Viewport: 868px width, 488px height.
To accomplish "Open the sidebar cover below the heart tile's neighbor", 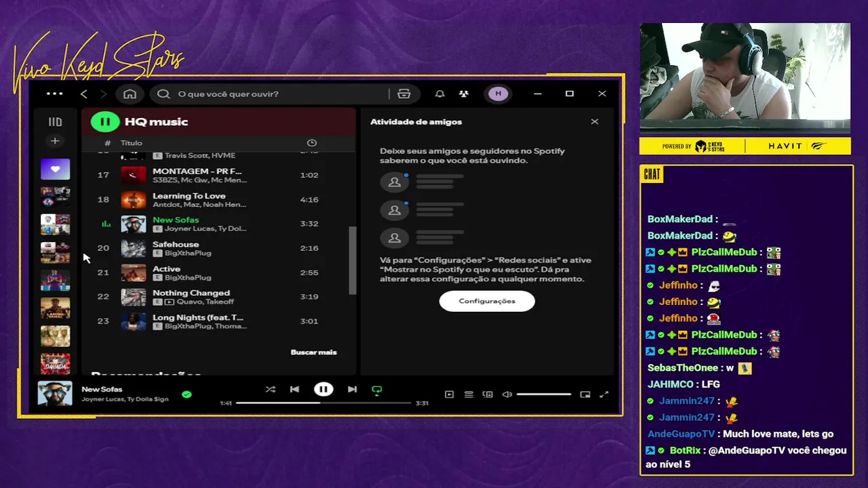I will [55, 224].
